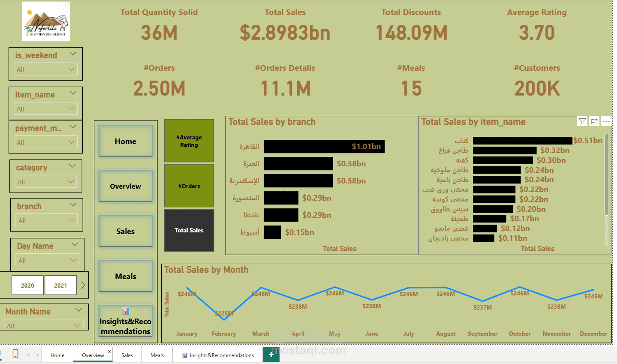The height and width of the screenshot is (364, 617).
Task: Go to Home using navigation button
Action: 125,141
